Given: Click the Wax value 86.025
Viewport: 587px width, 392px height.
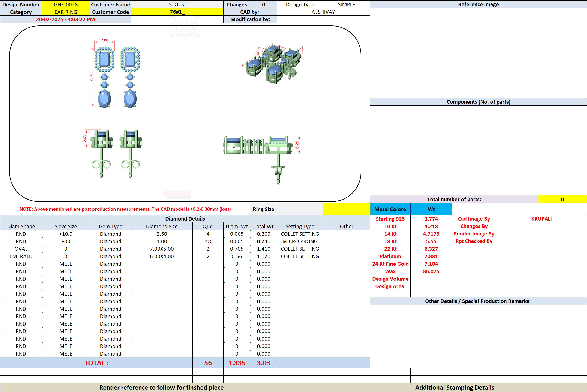Looking at the screenshot, I should pyautogui.click(x=431, y=271).
